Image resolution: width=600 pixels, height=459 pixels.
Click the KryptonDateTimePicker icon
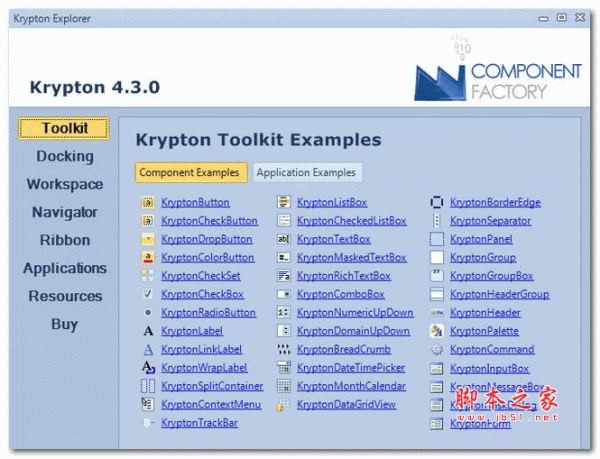284,368
